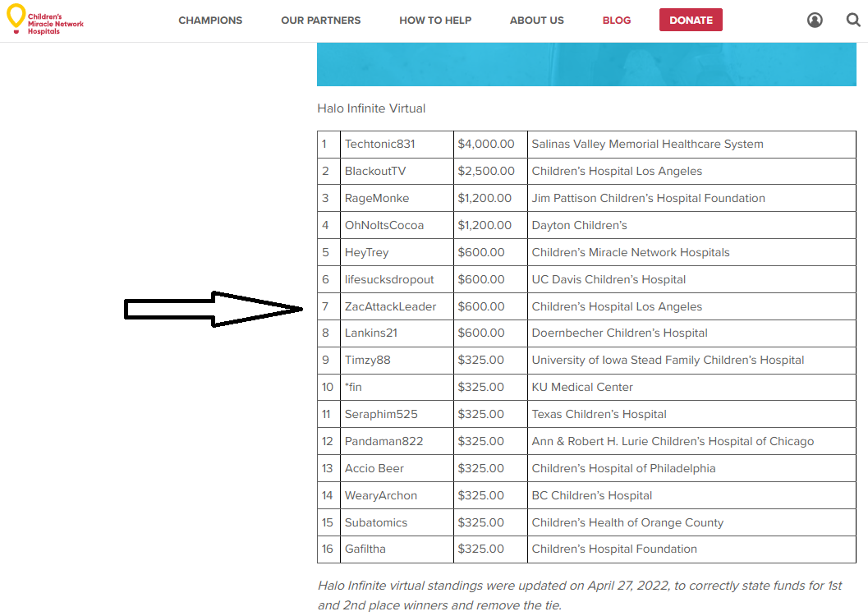Open the How To Help menu

pyautogui.click(x=435, y=21)
